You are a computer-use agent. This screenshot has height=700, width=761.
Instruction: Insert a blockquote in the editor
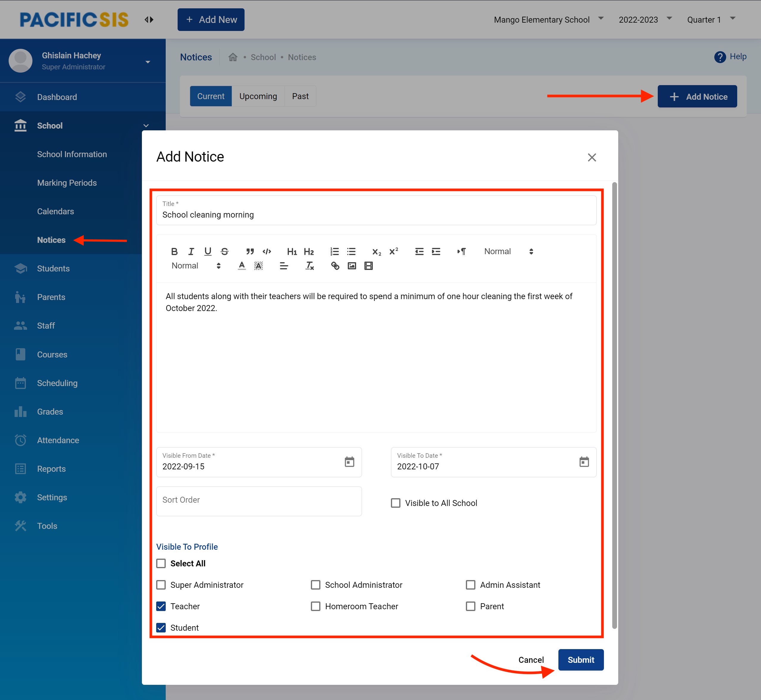click(x=250, y=251)
